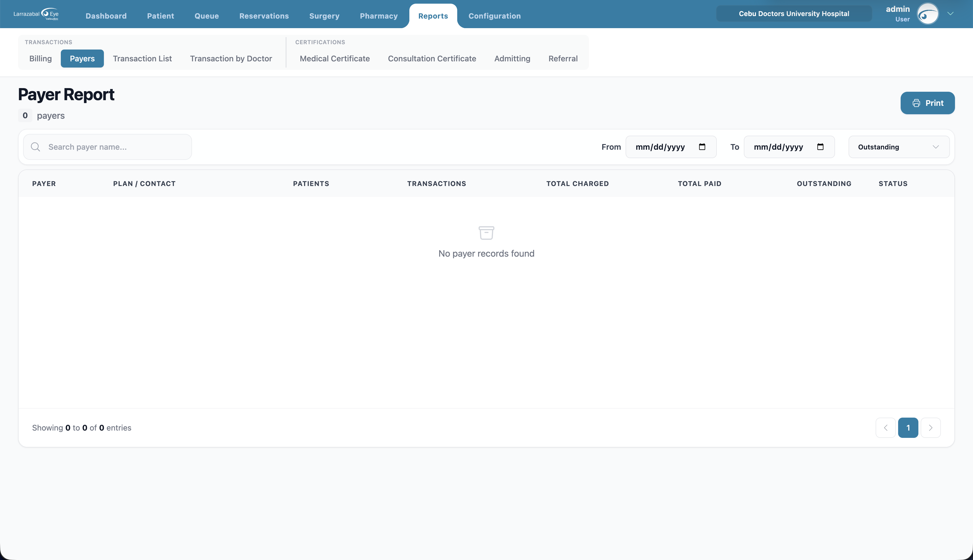Click the admin username label
The height and width of the screenshot is (560, 973).
point(898,9)
